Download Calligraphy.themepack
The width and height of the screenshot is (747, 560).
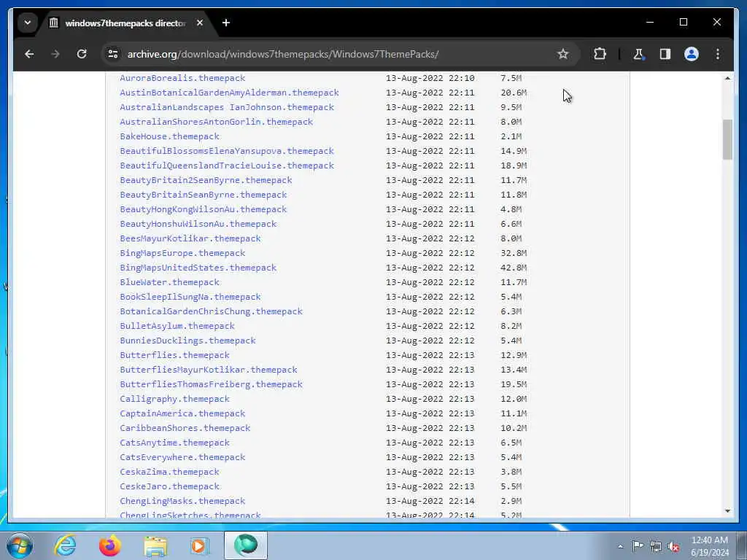(175, 399)
